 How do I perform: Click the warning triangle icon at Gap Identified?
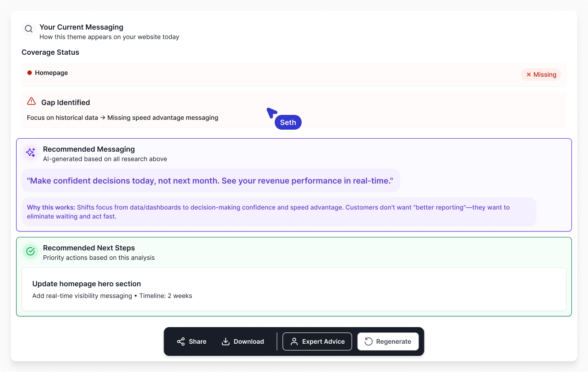[x=31, y=101]
